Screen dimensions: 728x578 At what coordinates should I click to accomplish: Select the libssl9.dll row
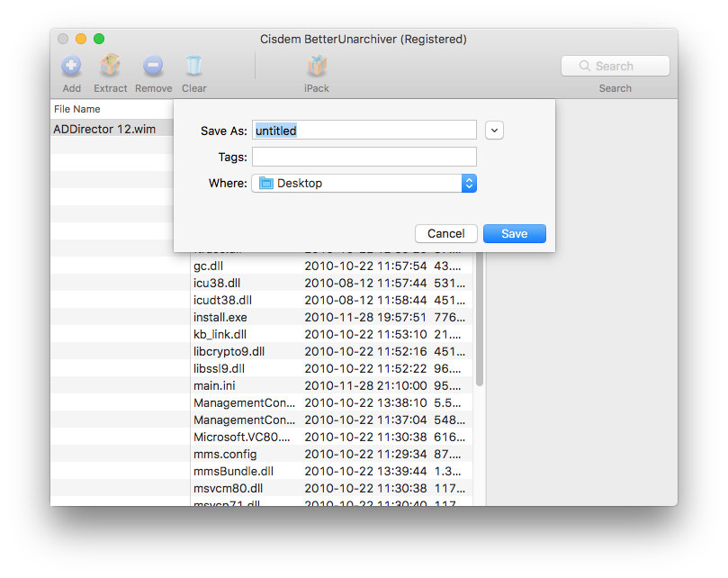point(331,368)
